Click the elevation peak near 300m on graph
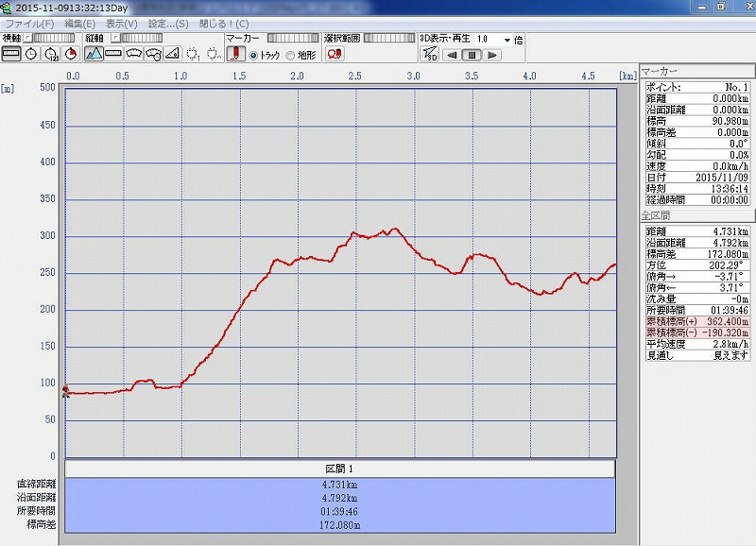756x546 pixels. [x=395, y=230]
